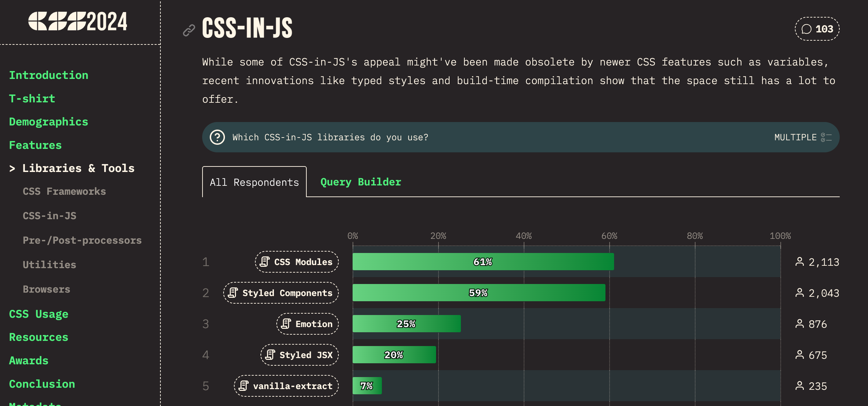The width and height of the screenshot is (868, 406).
Task: Click the Styled JSX label button
Action: 299,355
